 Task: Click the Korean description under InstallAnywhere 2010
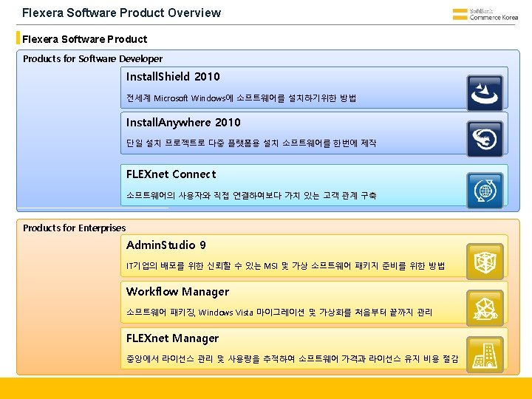251,143
